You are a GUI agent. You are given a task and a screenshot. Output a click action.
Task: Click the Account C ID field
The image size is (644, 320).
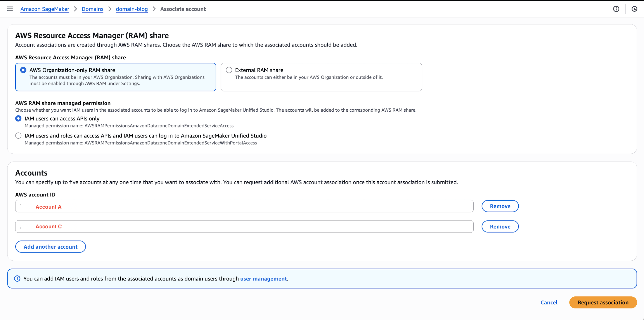pyautogui.click(x=244, y=227)
